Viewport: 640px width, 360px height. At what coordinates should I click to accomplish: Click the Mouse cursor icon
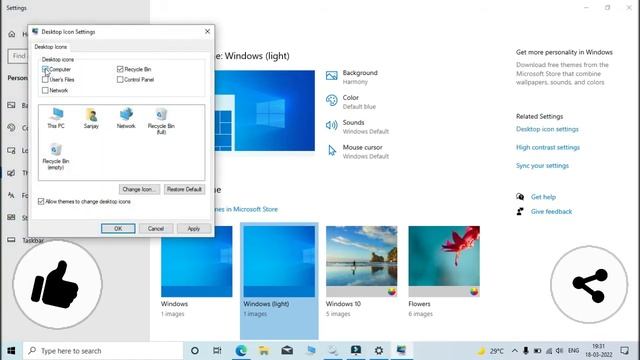pos(332,150)
